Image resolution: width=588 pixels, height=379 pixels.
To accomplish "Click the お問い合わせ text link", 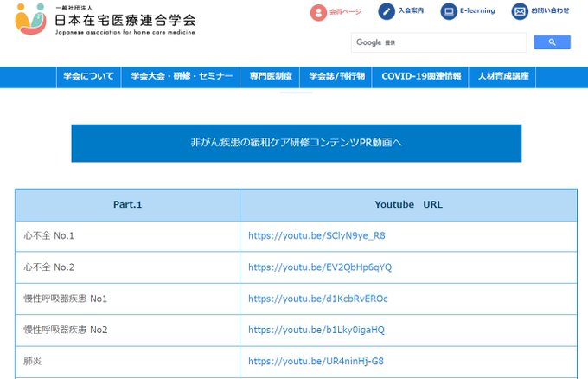I will click(x=550, y=10).
